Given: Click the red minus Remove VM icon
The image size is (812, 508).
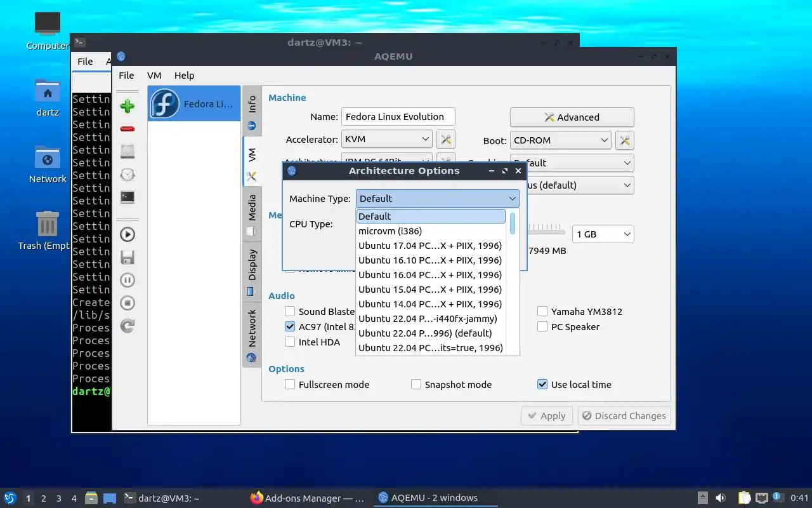Looking at the screenshot, I should [x=128, y=129].
